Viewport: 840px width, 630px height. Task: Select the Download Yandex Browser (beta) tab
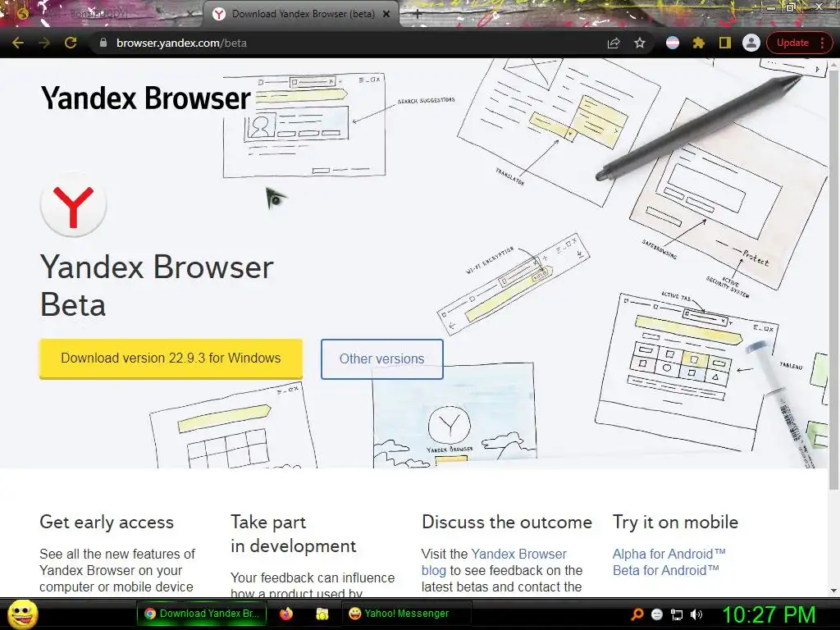(301, 15)
